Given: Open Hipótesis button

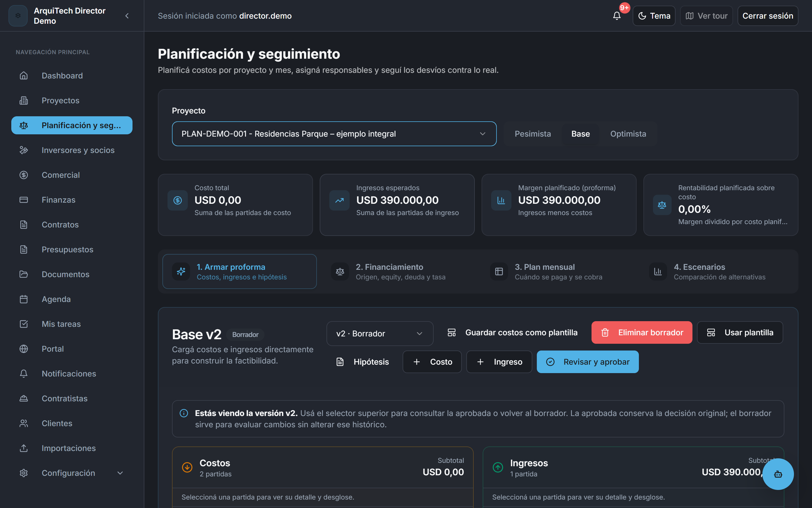Looking at the screenshot, I should pyautogui.click(x=362, y=362).
